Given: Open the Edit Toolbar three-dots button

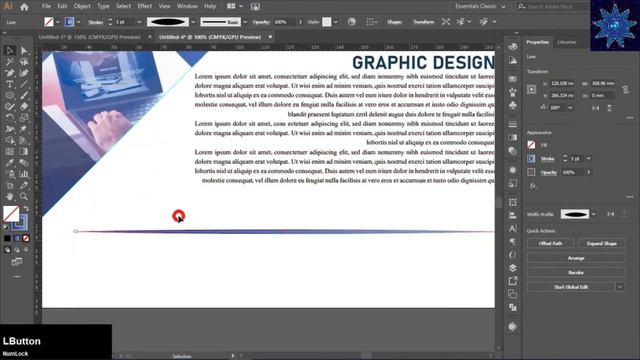Looking at the screenshot, I should 17,276.
